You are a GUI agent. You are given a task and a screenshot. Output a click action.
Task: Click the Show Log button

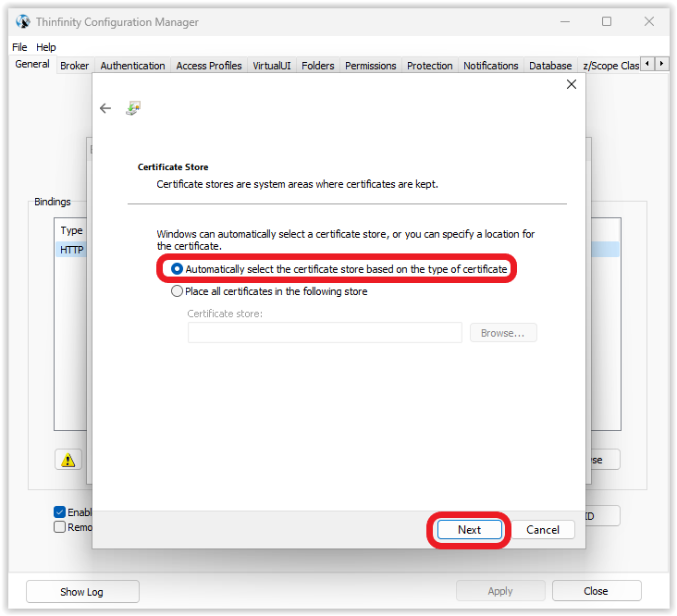tap(82, 591)
